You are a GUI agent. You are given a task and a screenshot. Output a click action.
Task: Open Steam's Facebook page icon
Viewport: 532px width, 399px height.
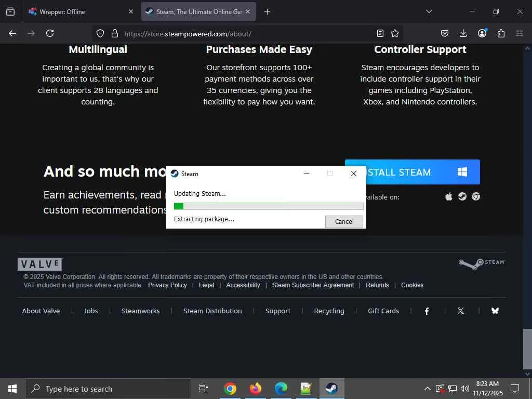pos(427,311)
